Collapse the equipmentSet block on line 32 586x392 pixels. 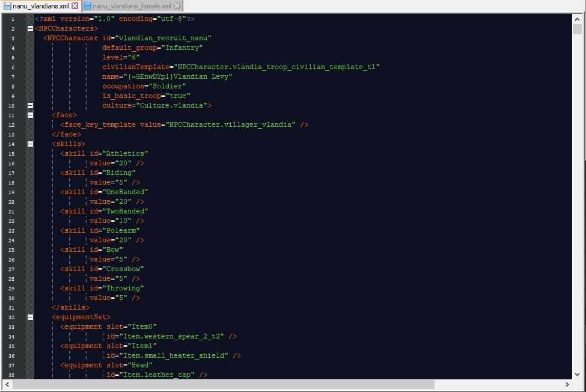[x=30, y=317]
